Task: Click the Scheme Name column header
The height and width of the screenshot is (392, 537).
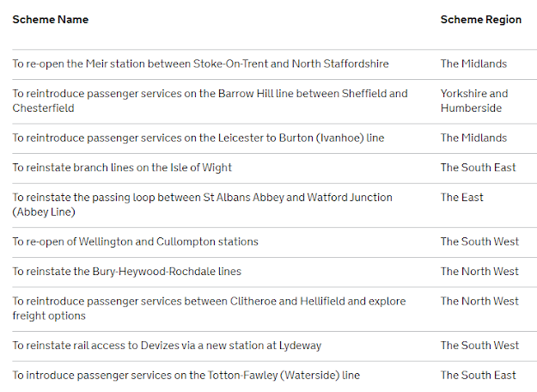Action: point(50,20)
